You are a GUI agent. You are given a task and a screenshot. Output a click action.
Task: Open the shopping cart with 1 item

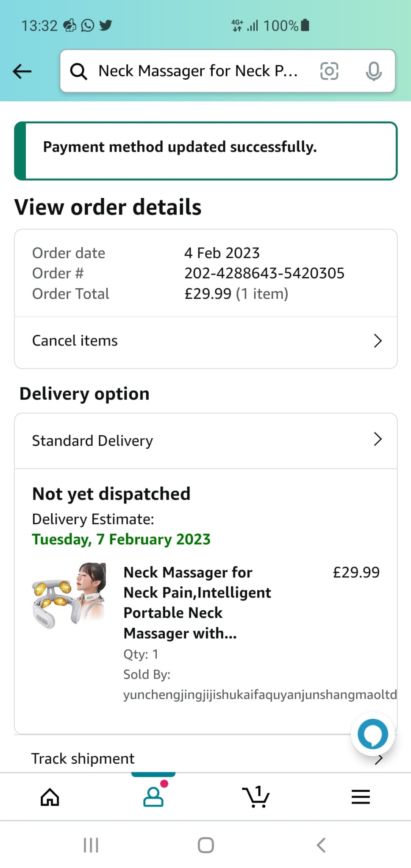pos(256,797)
